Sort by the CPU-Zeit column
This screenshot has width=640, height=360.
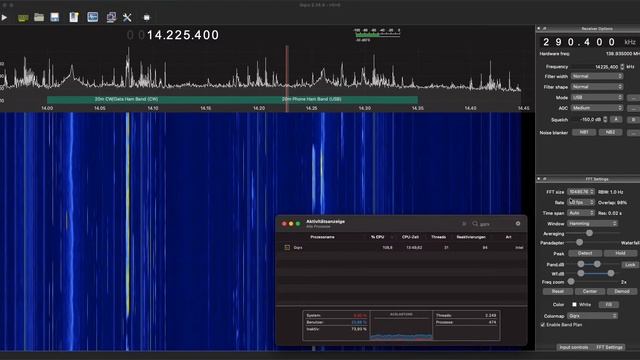pyautogui.click(x=410, y=237)
